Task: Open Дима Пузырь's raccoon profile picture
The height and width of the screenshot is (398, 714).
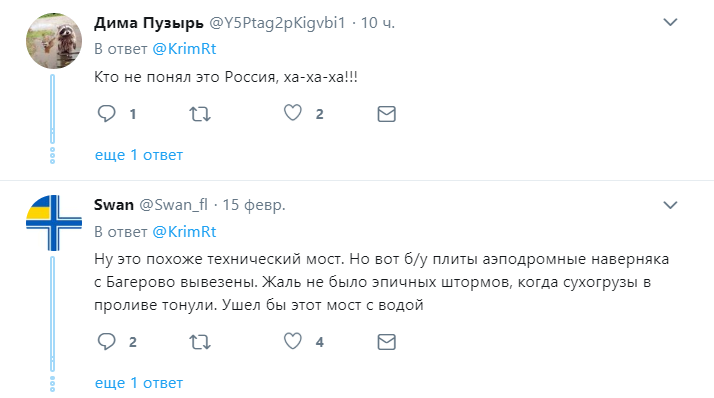Action: point(54,41)
